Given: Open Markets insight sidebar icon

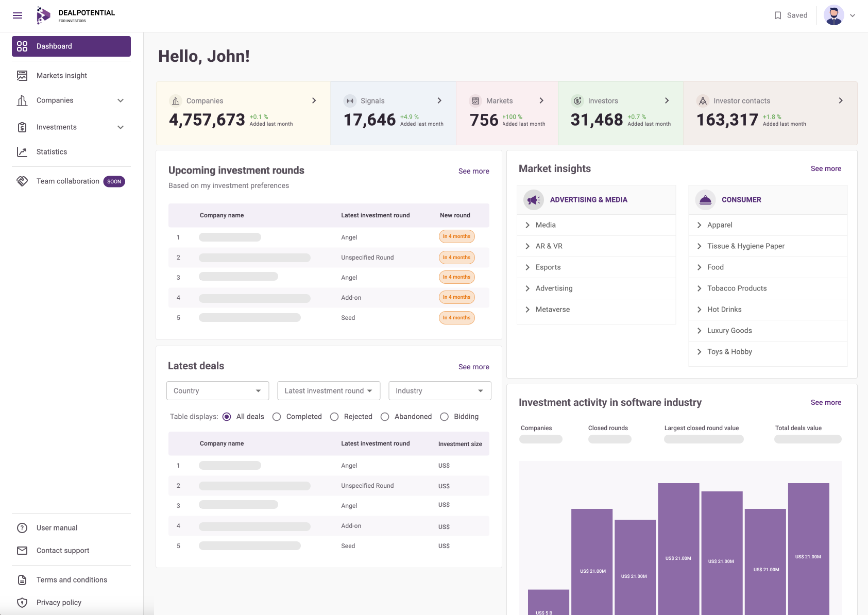Looking at the screenshot, I should pos(22,76).
